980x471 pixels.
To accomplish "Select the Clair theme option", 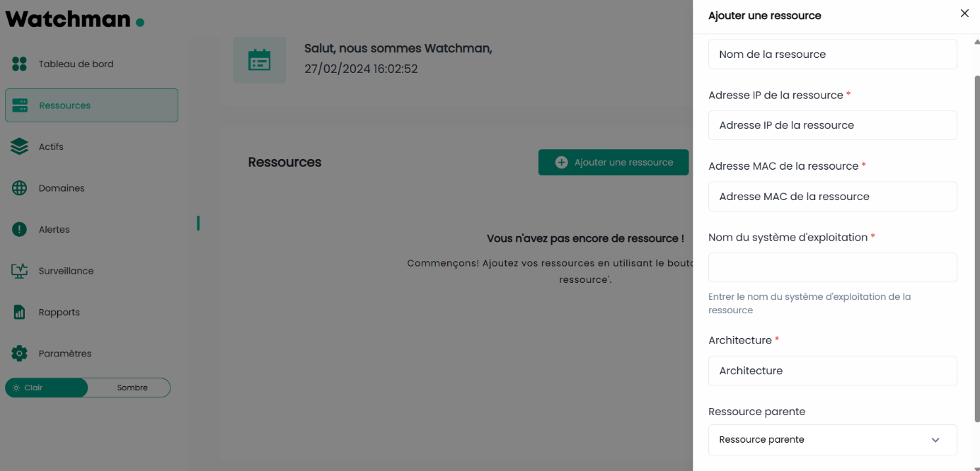I will (x=46, y=388).
